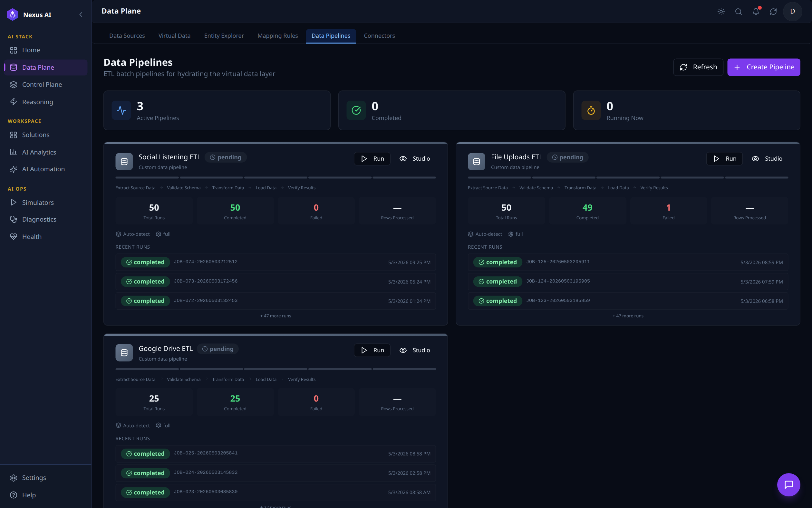Click the 'full' gear setting in Google Drive ETL
812x508 pixels.
163,426
